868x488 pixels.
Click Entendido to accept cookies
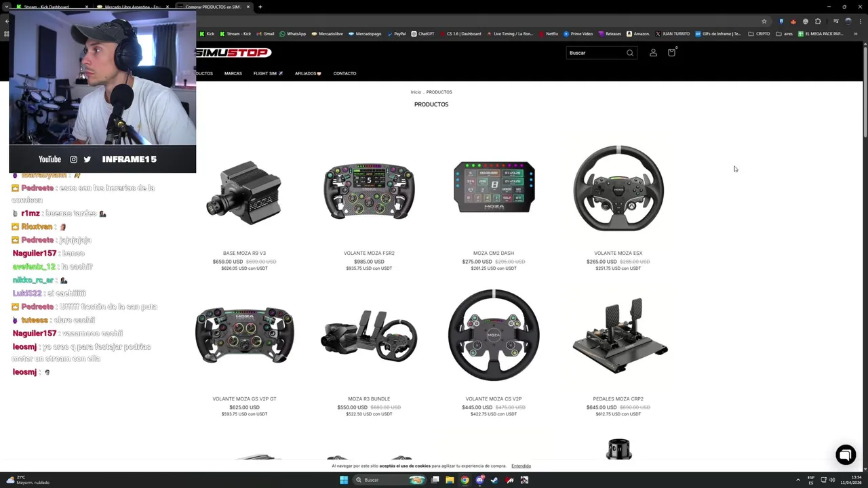pos(521,466)
